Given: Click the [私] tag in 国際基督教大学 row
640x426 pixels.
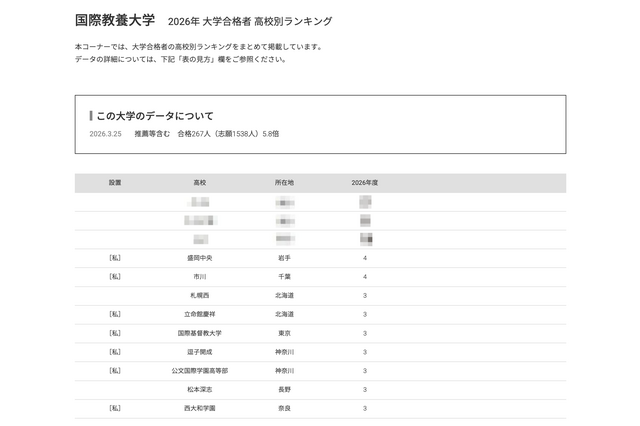Looking at the screenshot, I should 115,333.
